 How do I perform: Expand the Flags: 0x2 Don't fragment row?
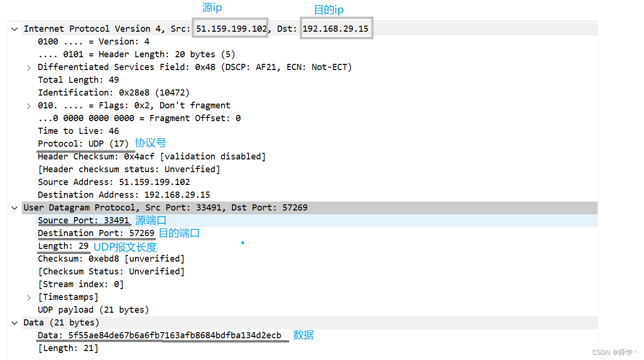[29, 106]
